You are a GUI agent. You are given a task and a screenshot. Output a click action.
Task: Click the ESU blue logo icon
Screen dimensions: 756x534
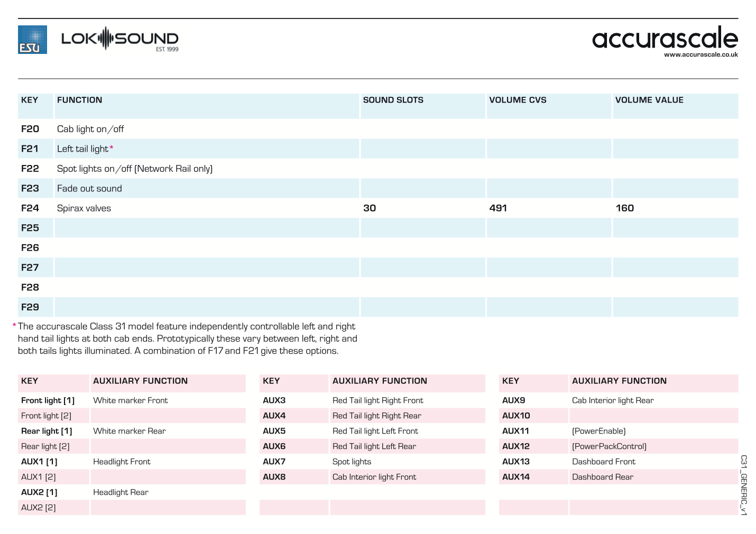tap(32, 40)
